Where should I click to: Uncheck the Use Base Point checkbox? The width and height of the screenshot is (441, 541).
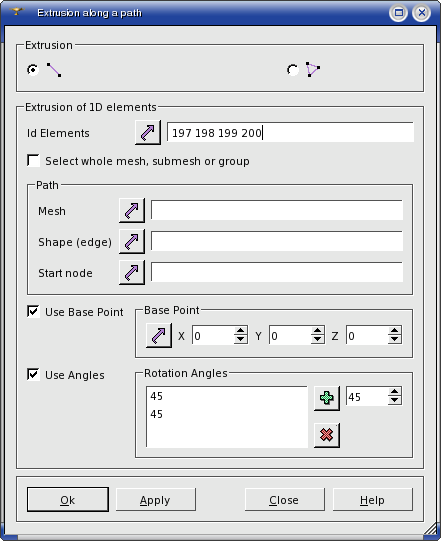[x=33, y=312]
